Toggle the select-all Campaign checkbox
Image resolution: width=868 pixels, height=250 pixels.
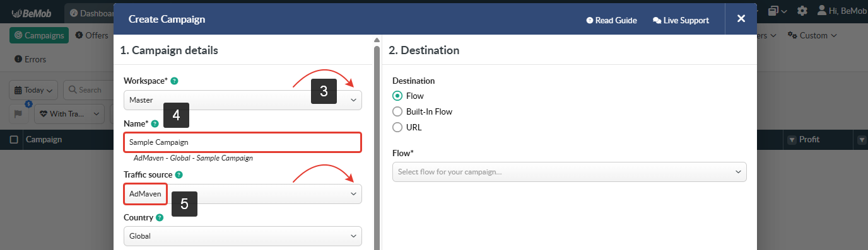14,140
